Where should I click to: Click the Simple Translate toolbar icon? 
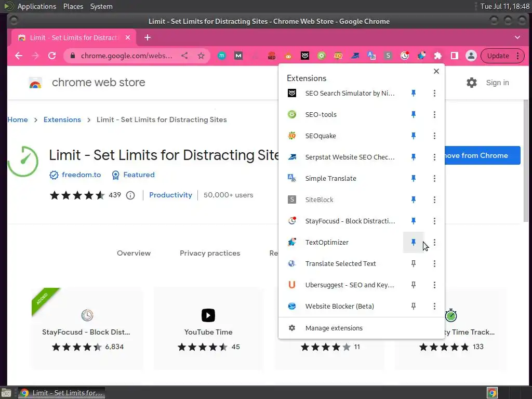tap(371, 56)
